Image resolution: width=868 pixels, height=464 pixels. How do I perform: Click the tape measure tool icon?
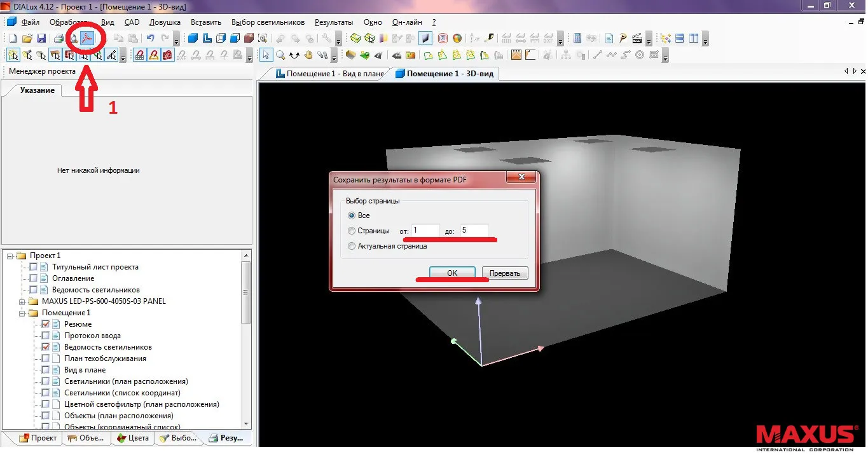[x=489, y=39]
